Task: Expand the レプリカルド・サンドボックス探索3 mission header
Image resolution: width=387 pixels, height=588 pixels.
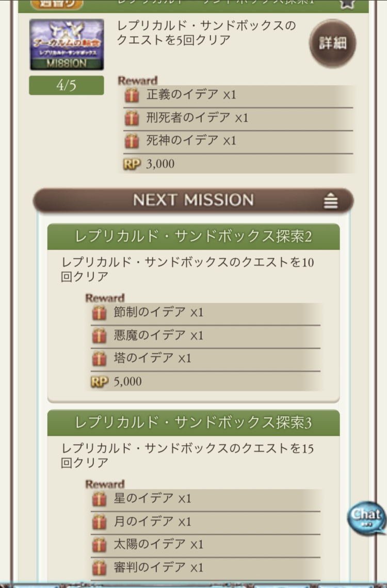Action: click(x=193, y=423)
